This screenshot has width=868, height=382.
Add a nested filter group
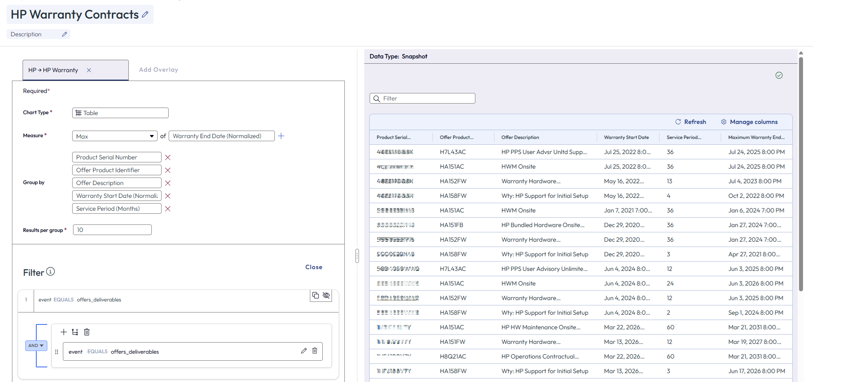point(75,332)
